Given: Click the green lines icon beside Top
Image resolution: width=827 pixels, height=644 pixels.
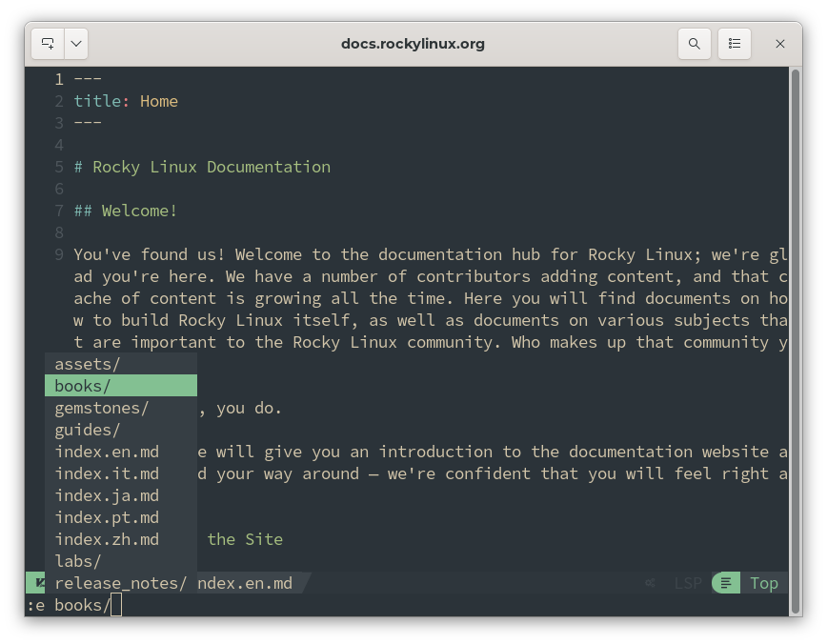Looking at the screenshot, I should pos(726,583).
